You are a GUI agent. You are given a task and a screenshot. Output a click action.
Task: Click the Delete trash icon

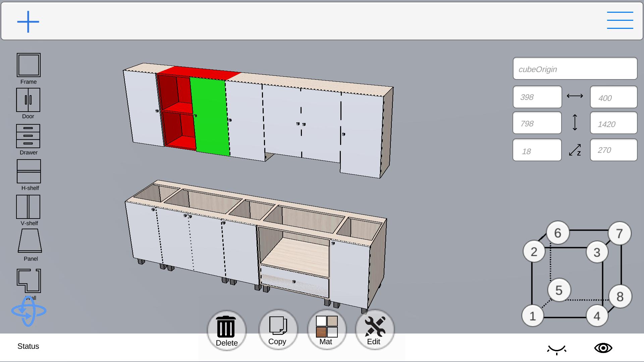226,327
